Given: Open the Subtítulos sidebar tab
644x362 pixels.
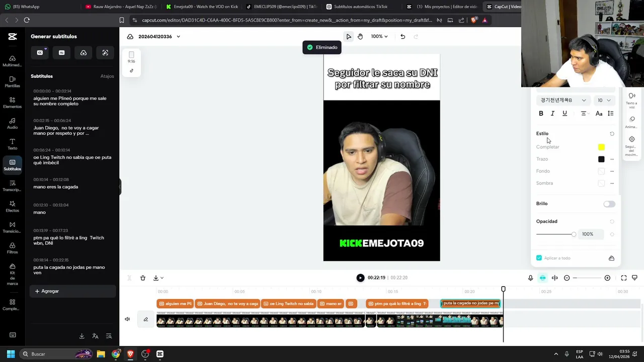Looking at the screenshot, I should point(12,165).
